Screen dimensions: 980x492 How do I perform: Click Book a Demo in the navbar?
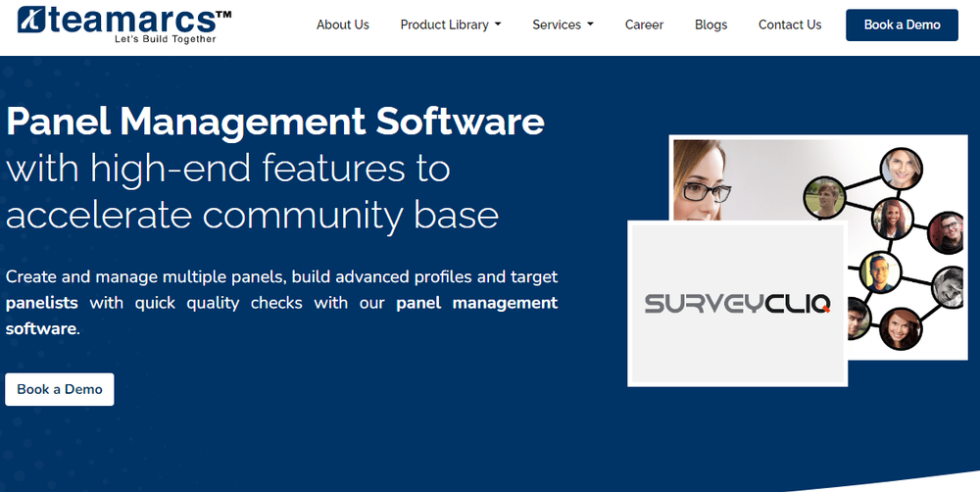click(x=902, y=25)
